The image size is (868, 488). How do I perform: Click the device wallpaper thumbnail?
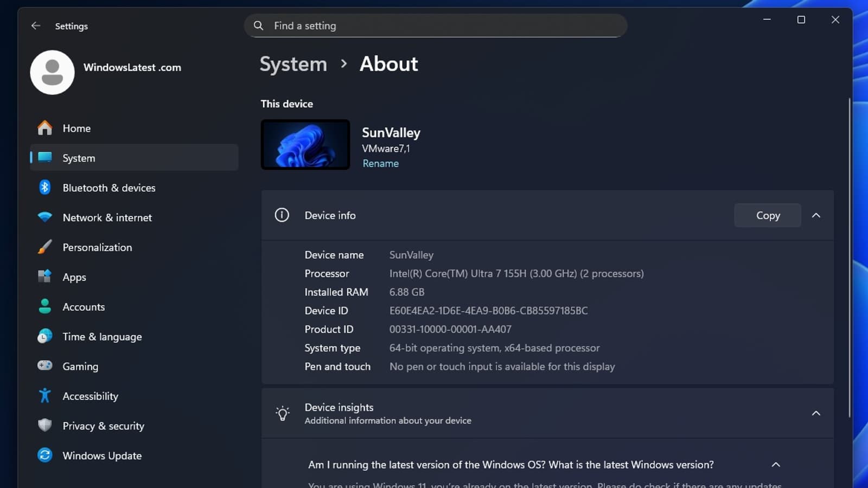[x=305, y=145]
